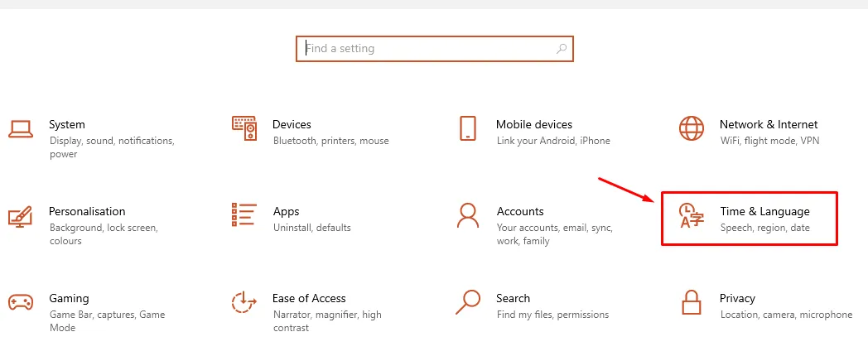Choose the Gaming settings heading
Viewport: 868px width, 356px height.
(69, 298)
